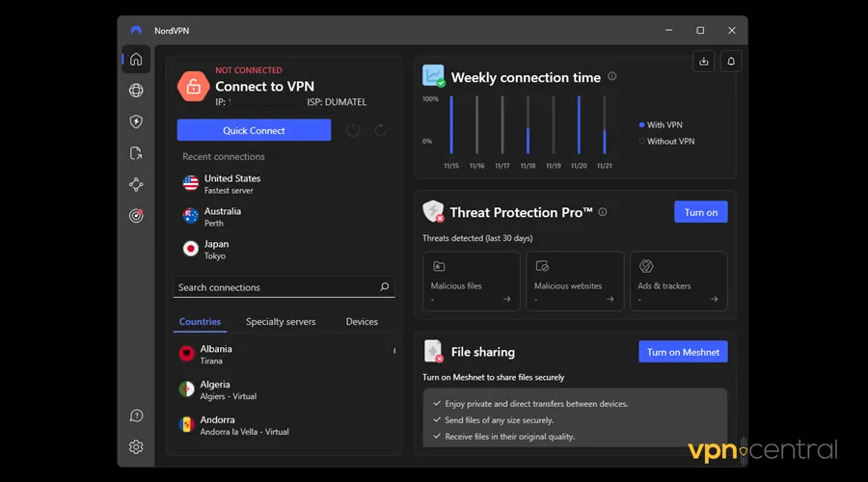This screenshot has width=868, height=482.
Task: Turn on Threat Protection Pro
Action: click(x=700, y=212)
